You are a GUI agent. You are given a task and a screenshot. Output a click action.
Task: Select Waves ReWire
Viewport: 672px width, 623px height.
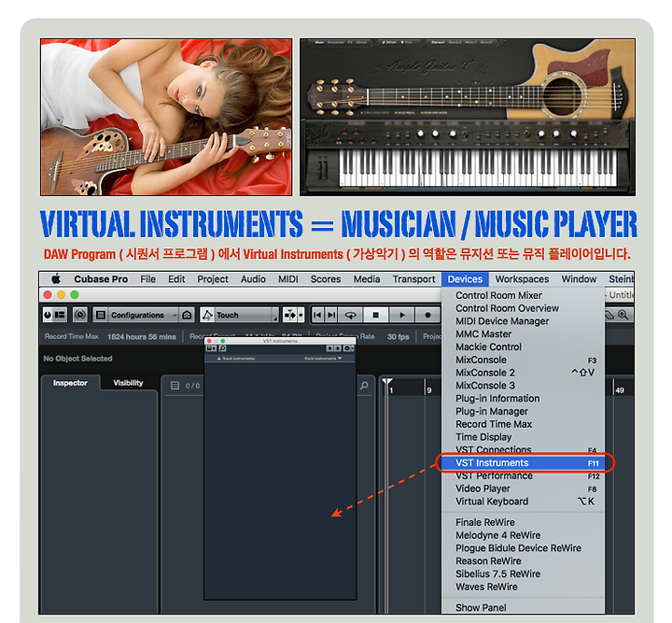pos(523,587)
